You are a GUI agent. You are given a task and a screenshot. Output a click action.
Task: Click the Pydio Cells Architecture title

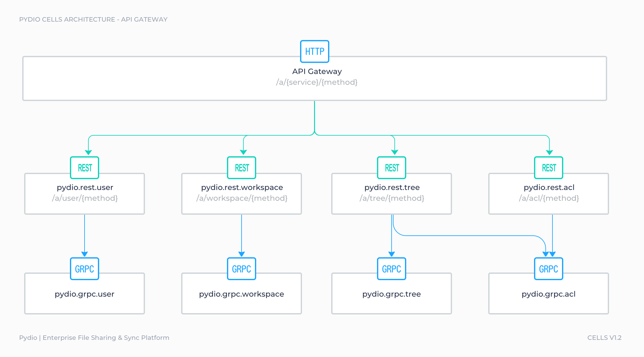93,19
